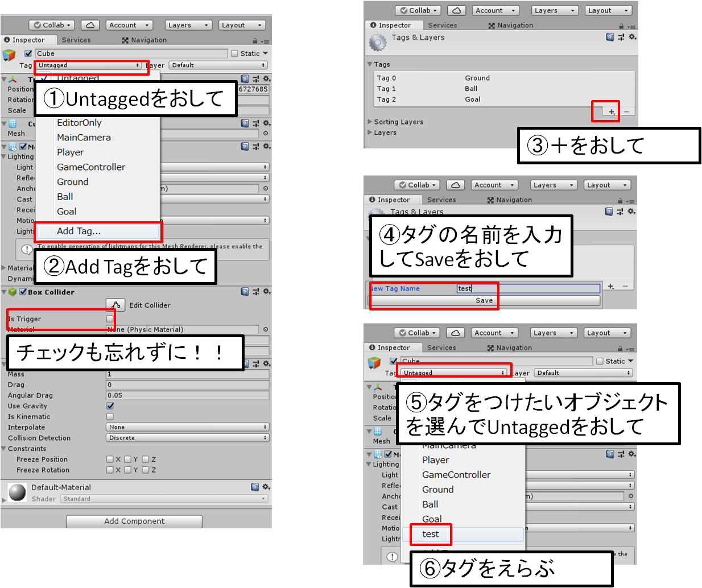702x588 pixels.
Task: Select the Edit Collider tool icon
Action: click(x=115, y=305)
